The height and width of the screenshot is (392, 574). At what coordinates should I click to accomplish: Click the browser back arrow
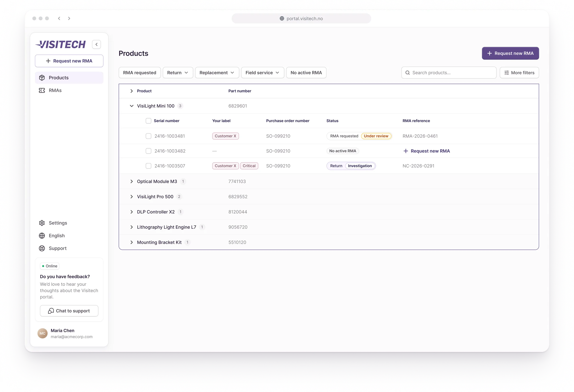(59, 18)
